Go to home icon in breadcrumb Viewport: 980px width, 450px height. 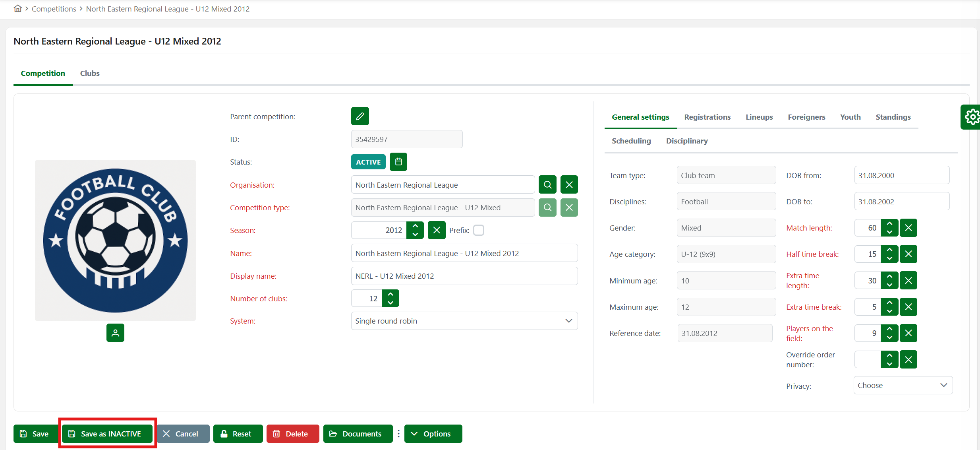coord(17,8)
